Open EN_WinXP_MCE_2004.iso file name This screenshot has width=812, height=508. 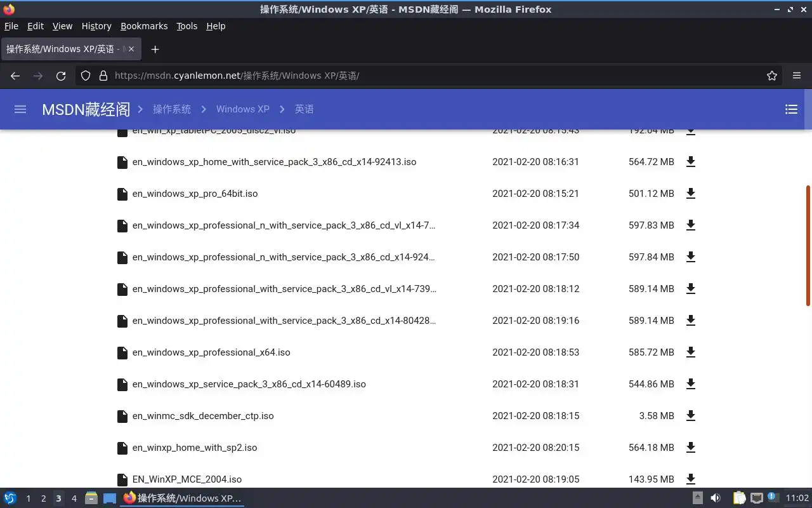(x=187, y=479)
